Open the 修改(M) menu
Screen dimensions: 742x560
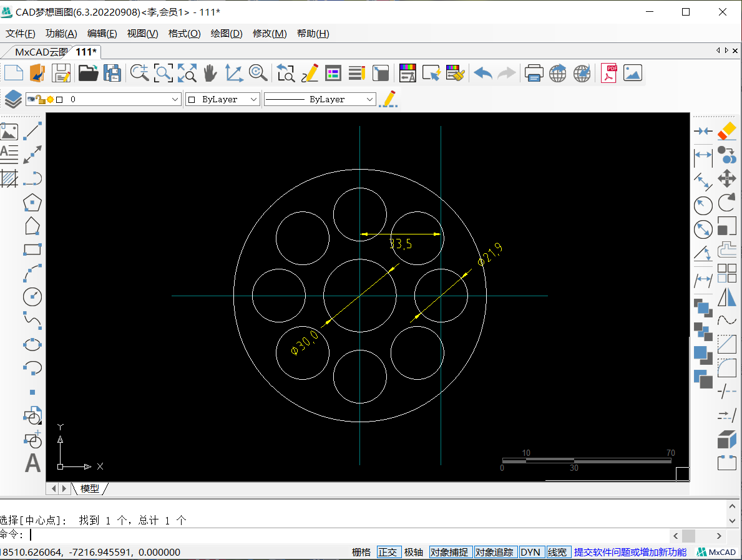click(x=270, y=34)
